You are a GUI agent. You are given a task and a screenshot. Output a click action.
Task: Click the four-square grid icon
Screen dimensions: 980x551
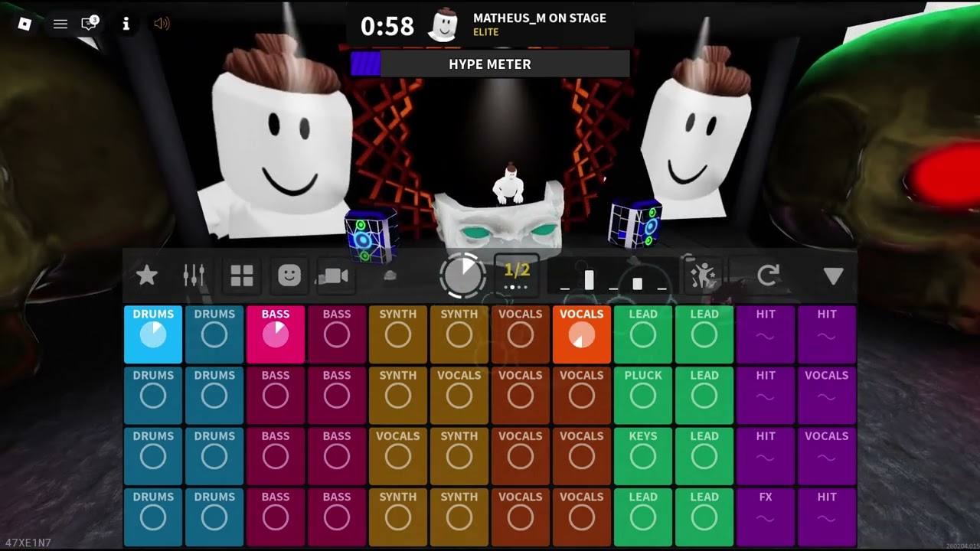[x=242, y=276]
